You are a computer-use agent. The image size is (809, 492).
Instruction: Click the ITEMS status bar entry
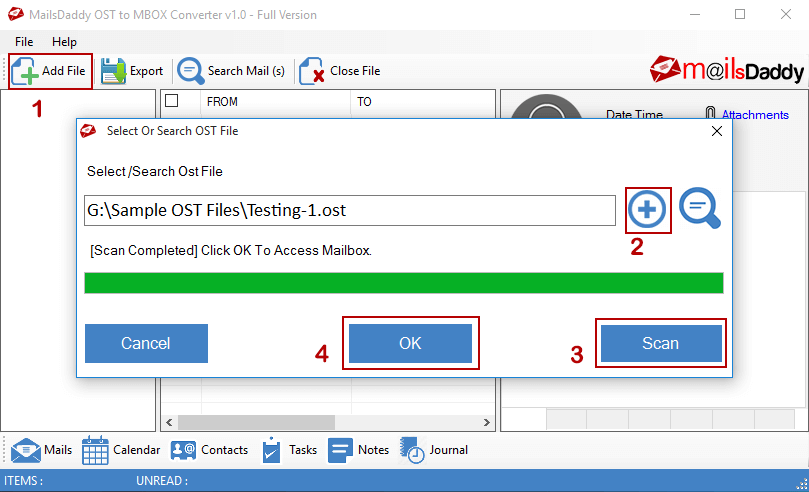[23, 481]
